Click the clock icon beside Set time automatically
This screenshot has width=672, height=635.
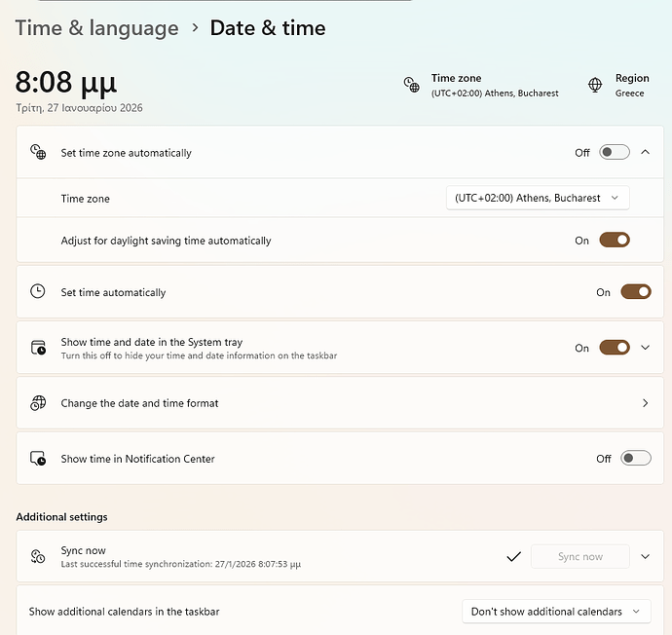[x=38, y=291]
